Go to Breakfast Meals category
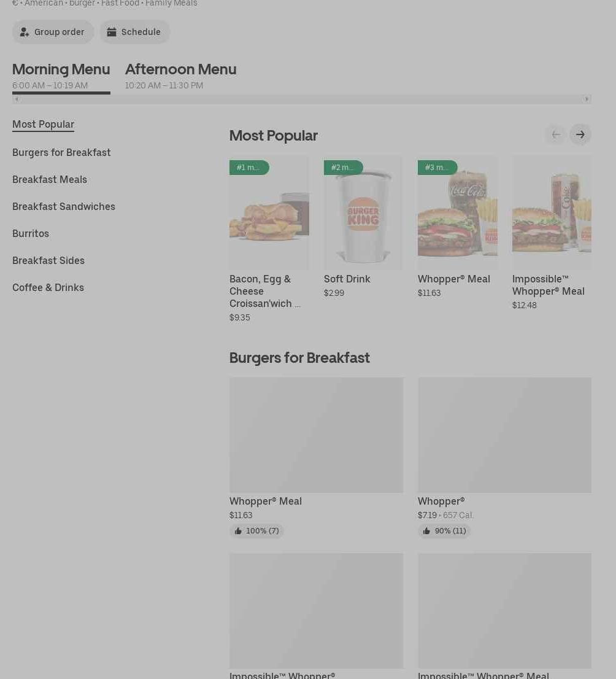Image resolution: width=616 pixels, height=679 pixels. (x=50, y=179)
